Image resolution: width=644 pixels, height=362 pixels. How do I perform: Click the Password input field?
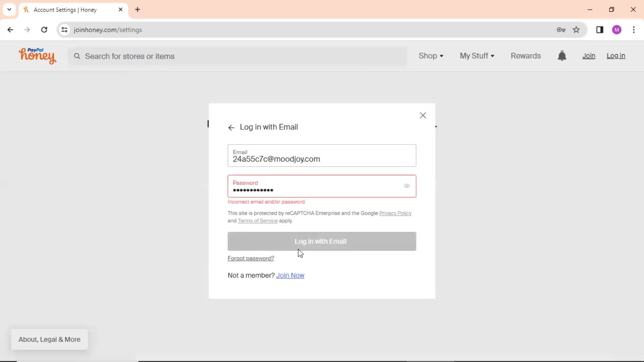point(322,186)
